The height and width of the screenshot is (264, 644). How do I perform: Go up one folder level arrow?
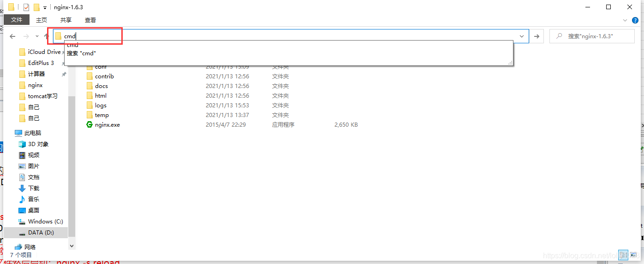pos(47,36)
